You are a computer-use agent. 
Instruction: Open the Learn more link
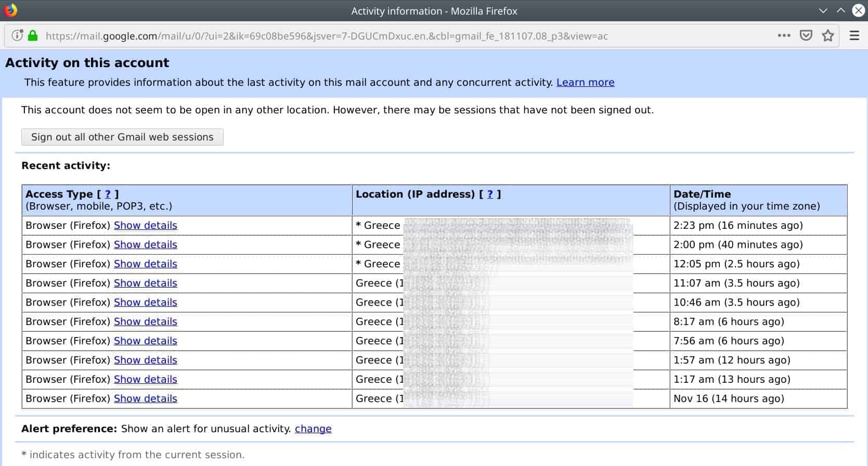coord(585,82)
